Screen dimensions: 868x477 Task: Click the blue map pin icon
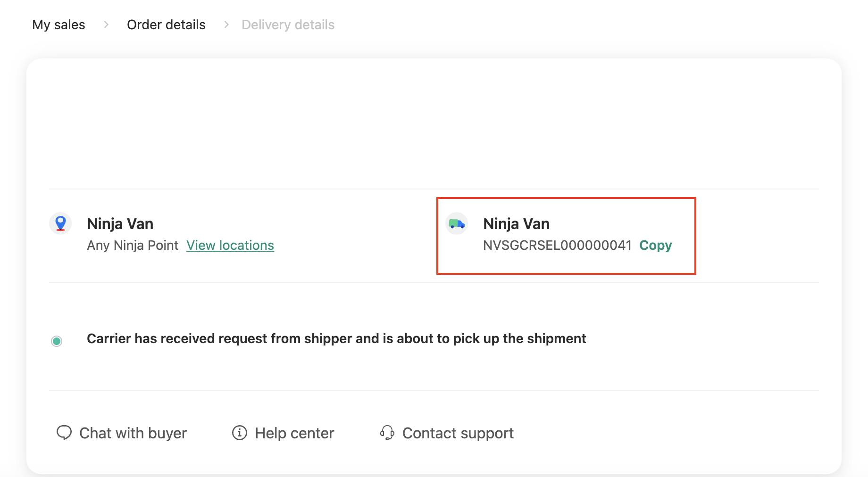point(60,223)
